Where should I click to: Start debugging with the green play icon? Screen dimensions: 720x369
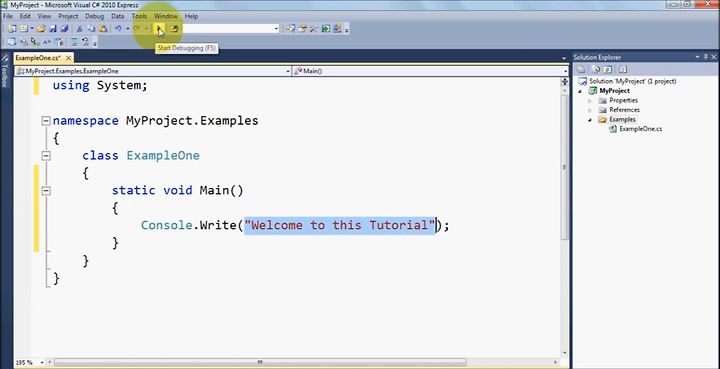(158, 28)
